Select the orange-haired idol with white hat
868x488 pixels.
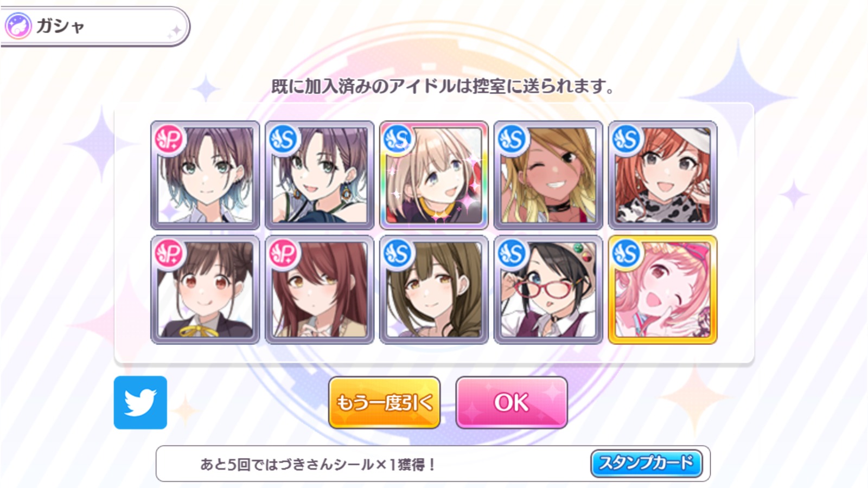pos(662,175)
